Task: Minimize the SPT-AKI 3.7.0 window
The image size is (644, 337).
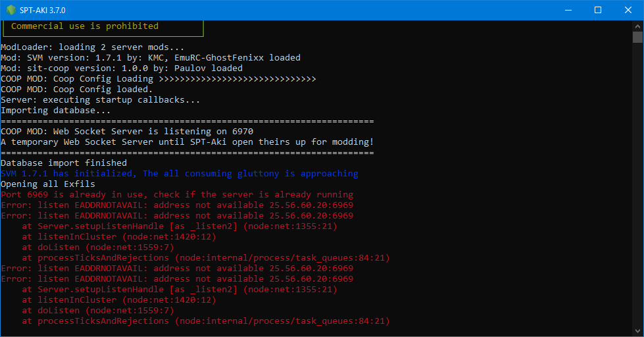Action: (x=568, y=10)
